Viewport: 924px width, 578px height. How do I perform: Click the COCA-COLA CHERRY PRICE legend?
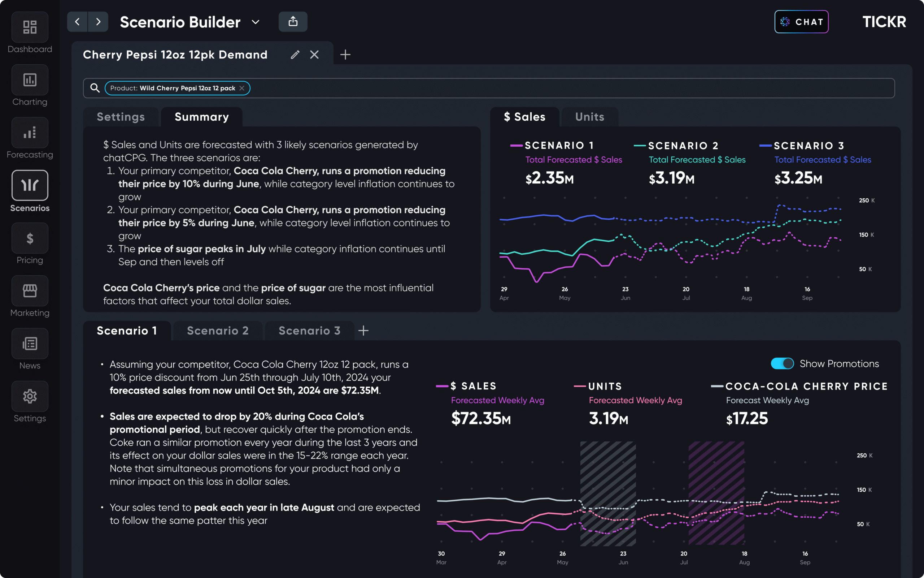[799, 387]
